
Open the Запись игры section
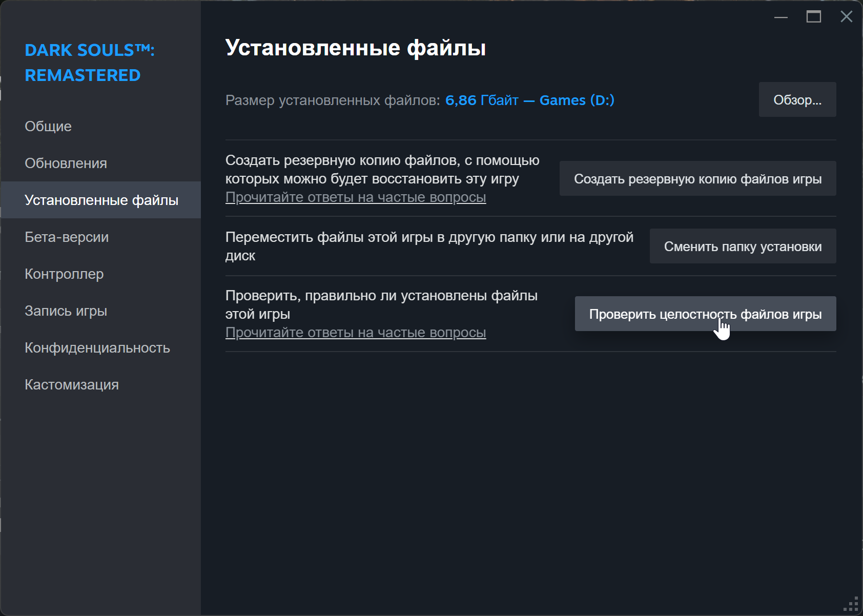66,311
